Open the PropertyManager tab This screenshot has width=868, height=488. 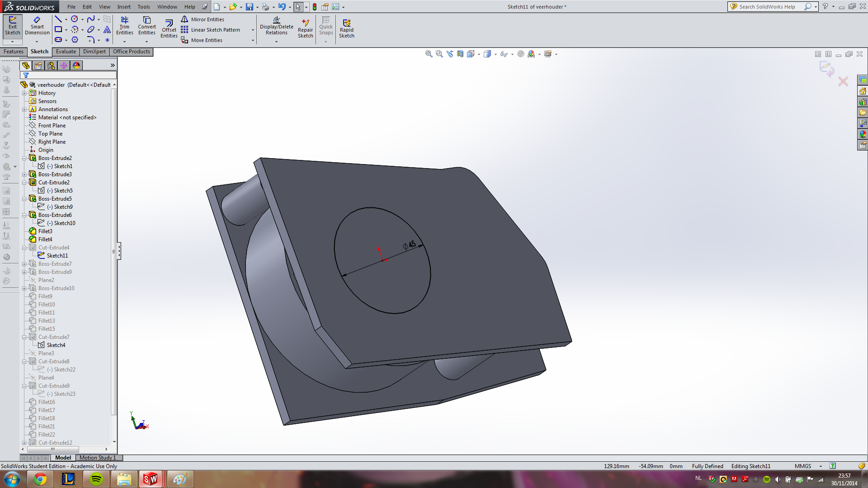click(x=38, y=66)
